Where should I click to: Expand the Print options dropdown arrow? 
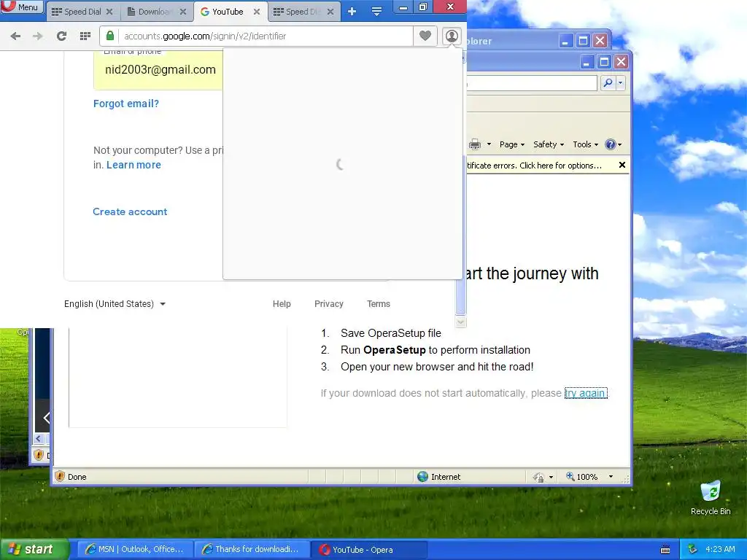tap(489, 144)
